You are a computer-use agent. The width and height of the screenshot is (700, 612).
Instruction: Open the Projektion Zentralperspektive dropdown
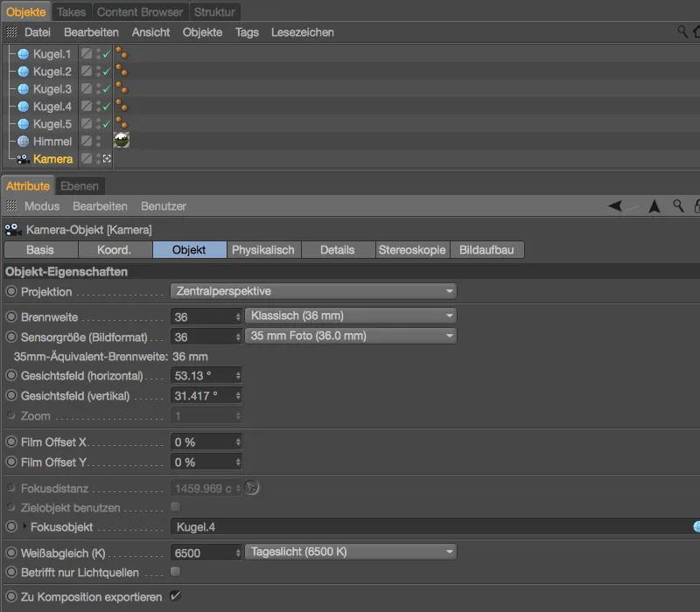[313, 291]
